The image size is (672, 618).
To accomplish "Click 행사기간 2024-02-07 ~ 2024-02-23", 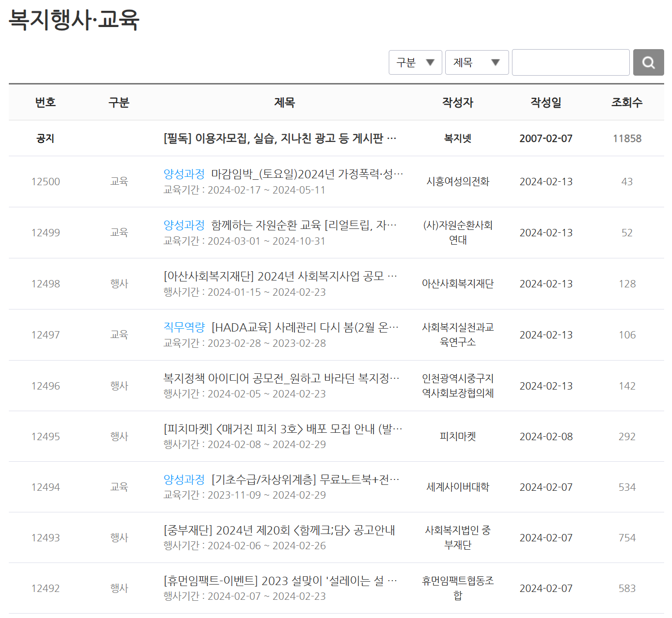I will 244,596.
